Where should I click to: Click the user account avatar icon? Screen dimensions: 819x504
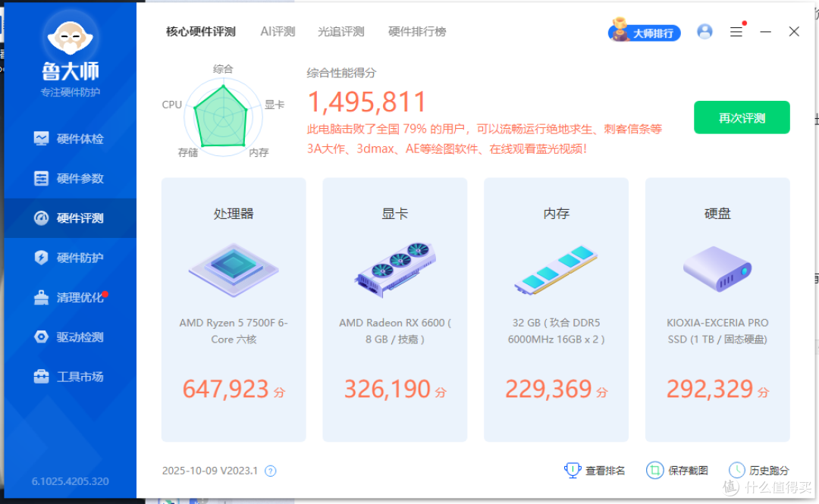(x=704, y=31)
